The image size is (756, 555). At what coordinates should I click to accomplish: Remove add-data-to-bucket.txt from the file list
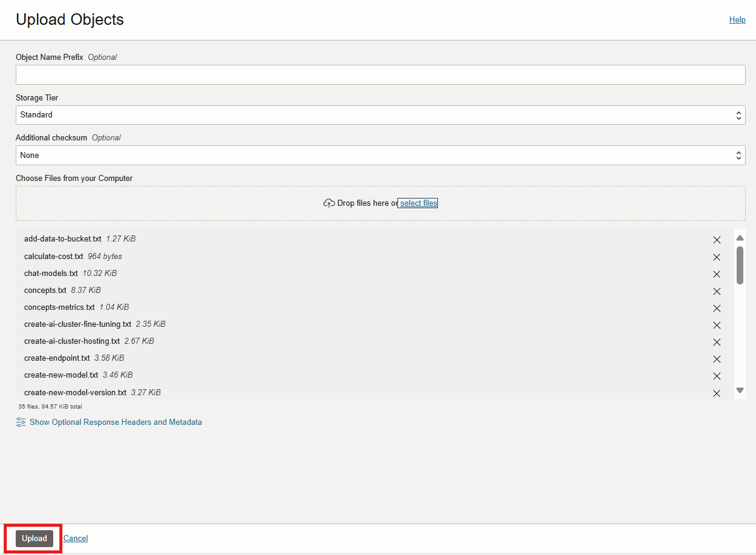click(717, 240)
